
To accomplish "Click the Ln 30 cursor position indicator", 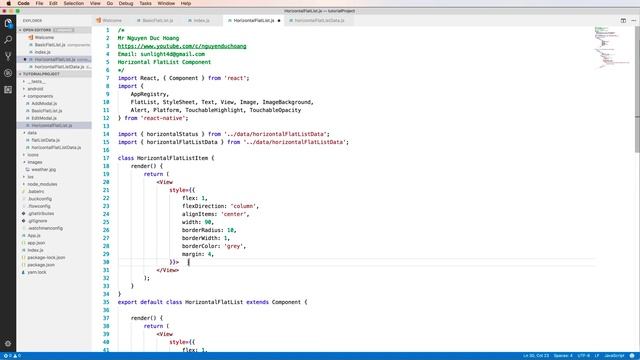I will click(536, 356).
